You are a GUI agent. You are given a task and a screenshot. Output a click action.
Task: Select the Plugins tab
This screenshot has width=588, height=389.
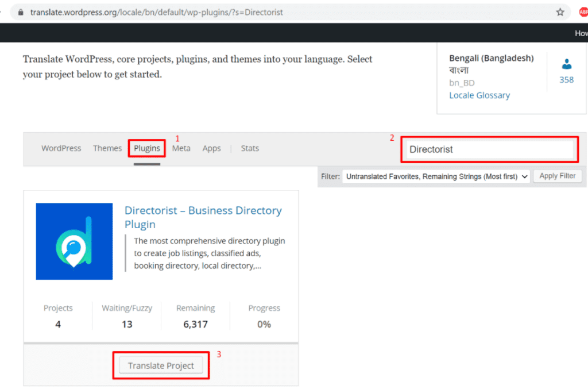tap(147, 149)
